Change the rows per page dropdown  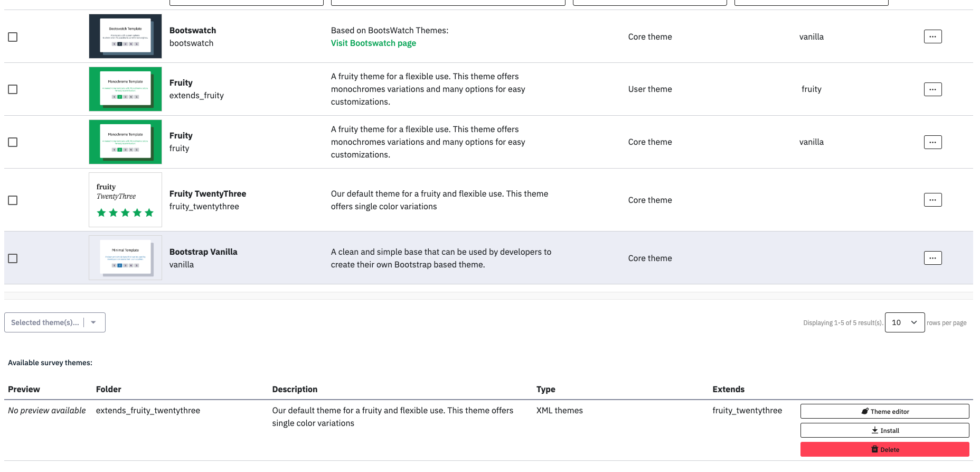(904, 322)
